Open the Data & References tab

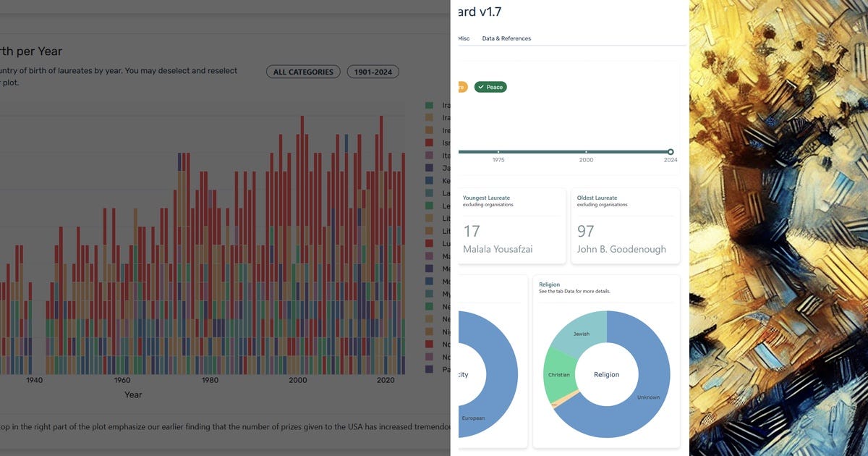point(506,38)
